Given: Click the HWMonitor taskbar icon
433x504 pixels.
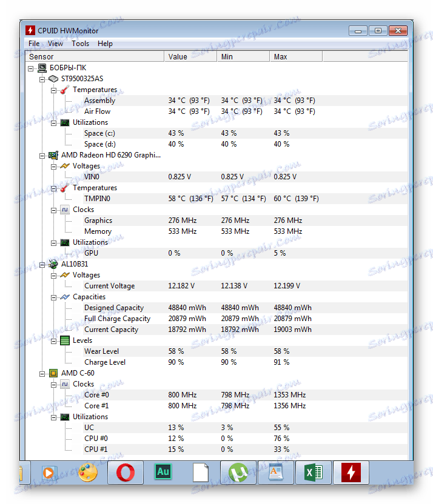Looking at the screenshot, I should tap(351, 472).
